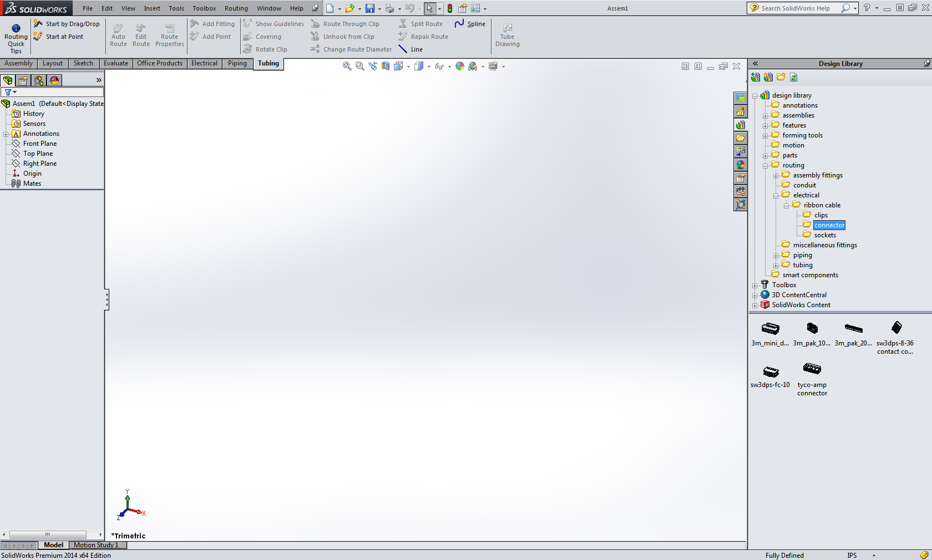Switch to the Piping tab
The height and width of the screenshot is (560, 932).
237,63
